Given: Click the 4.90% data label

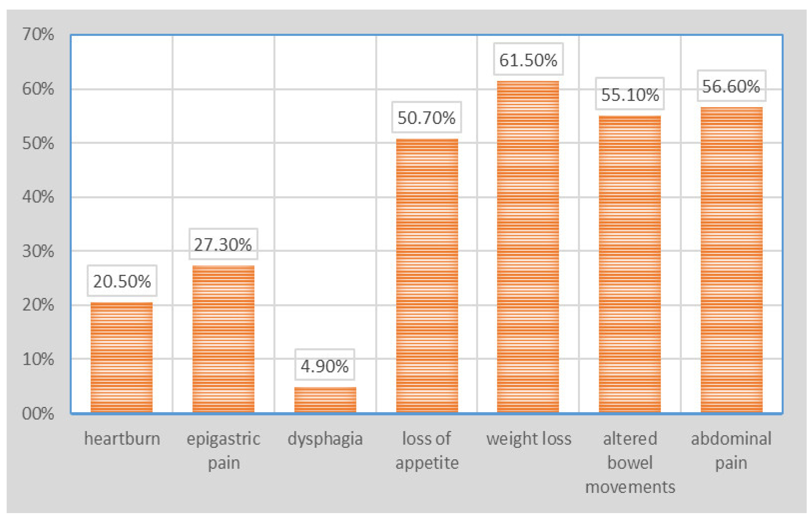Looking at the screenshot, I should point(325,366).
